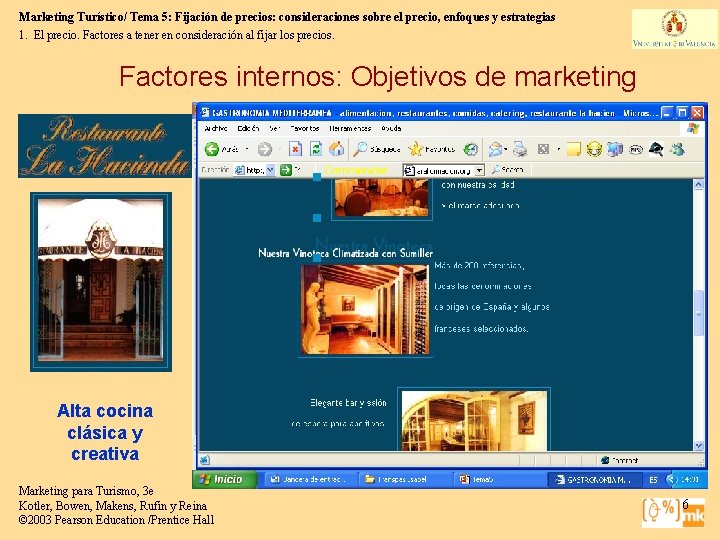Image resolution: width=720 pixels, height=540 pixels.
Task: Click the http address field
Action: (x=254, y=170)
